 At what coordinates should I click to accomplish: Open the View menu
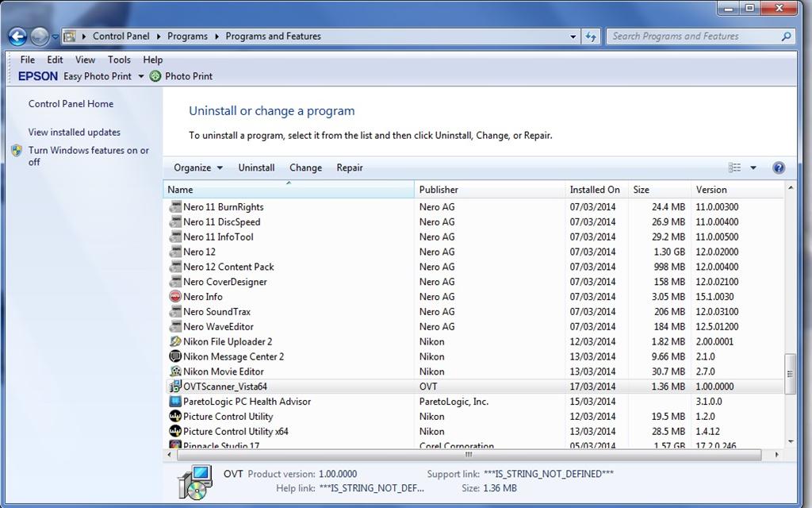coord(86,60)
